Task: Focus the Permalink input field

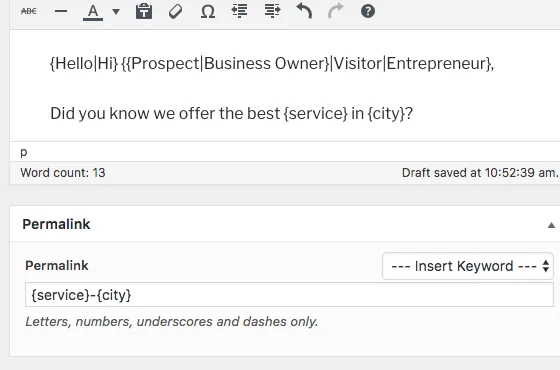Action: 289,295
